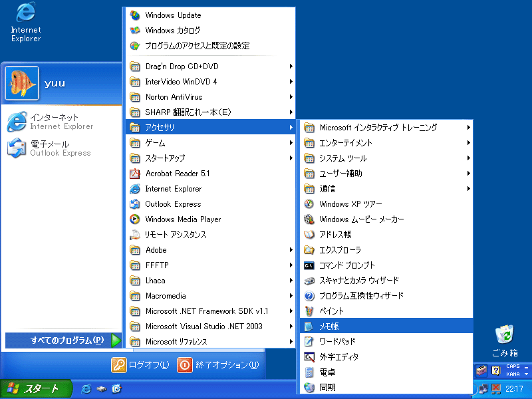Launch ペイント
The image size is (532, 399).
point(386,311)
